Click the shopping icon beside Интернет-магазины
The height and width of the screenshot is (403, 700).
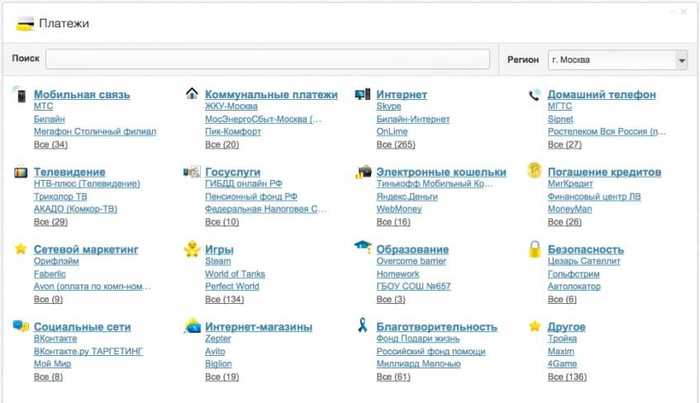tap(192, 326)
